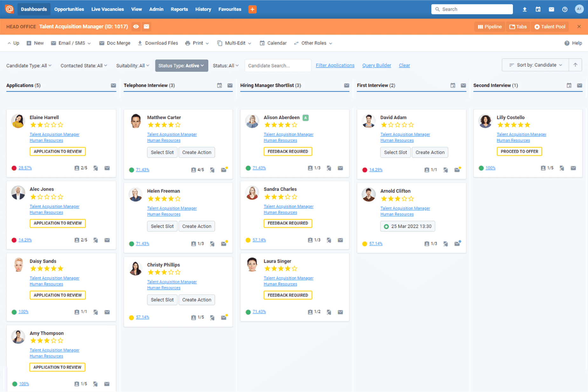Click the CV document icon on Elaine Harrell's card
This screenshot has width=588, height=392.
(x=95, y=168)
